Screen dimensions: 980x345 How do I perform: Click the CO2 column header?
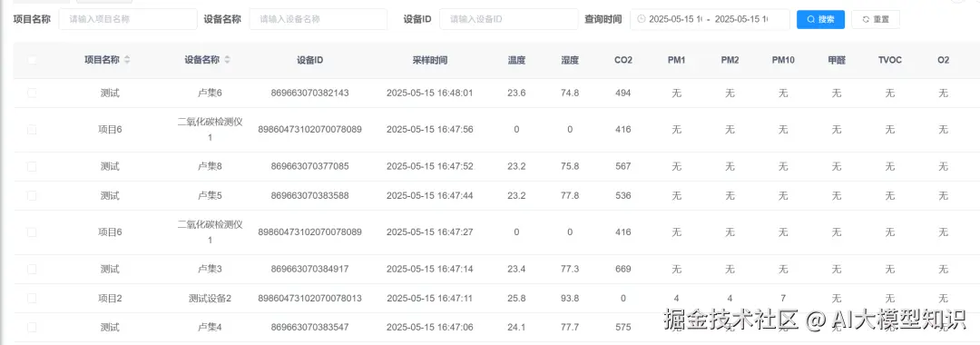(x=623, y=61)
